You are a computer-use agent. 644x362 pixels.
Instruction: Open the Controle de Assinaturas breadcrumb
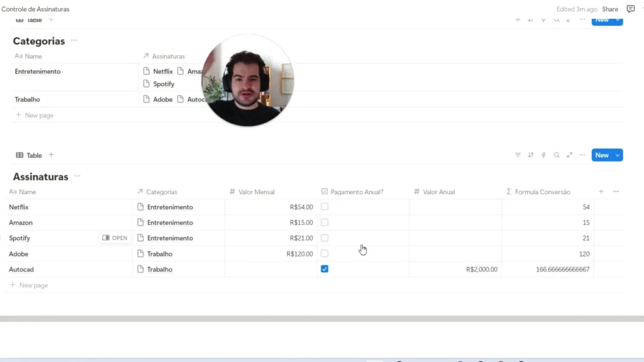point(35,9)
